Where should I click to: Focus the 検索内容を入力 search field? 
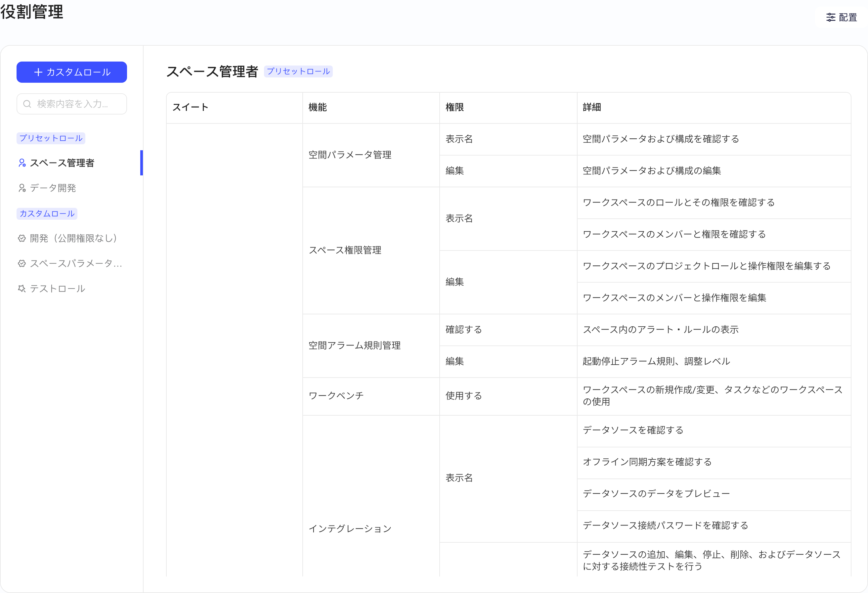click(x=72, y=104)
